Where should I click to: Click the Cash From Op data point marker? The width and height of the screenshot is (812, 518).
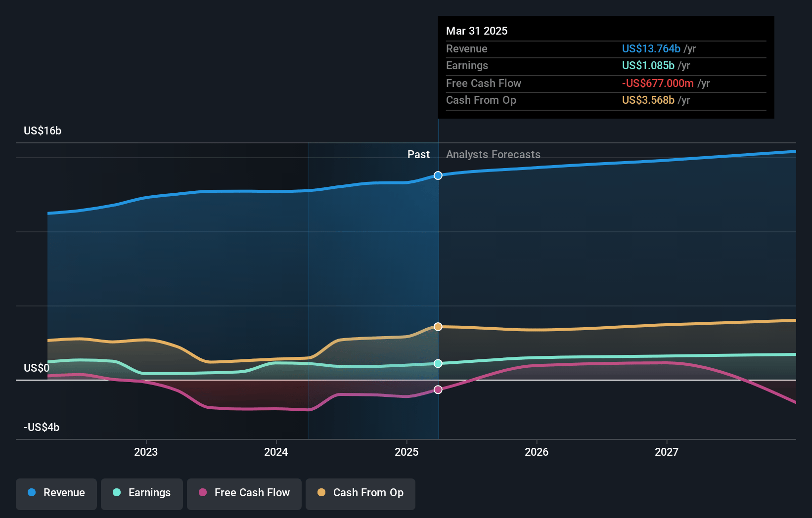(x=438, y=327)
